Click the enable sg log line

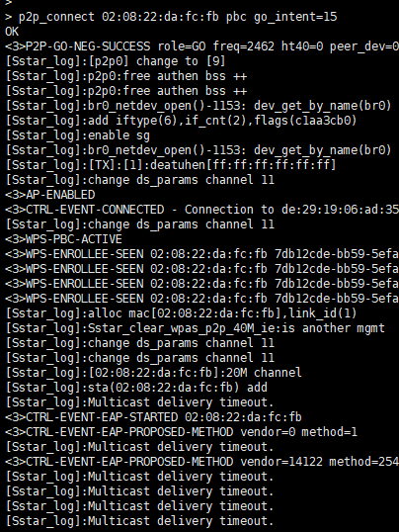tap(78, 135)
